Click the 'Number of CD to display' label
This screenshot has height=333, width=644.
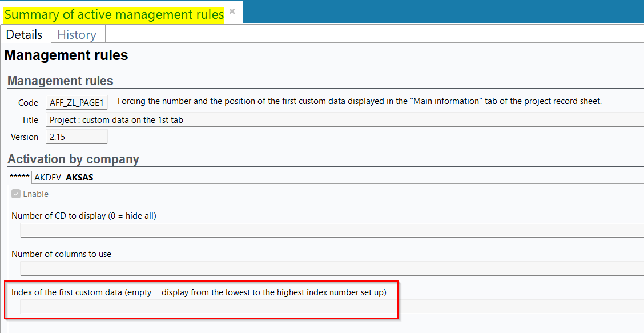coord(84,216)
